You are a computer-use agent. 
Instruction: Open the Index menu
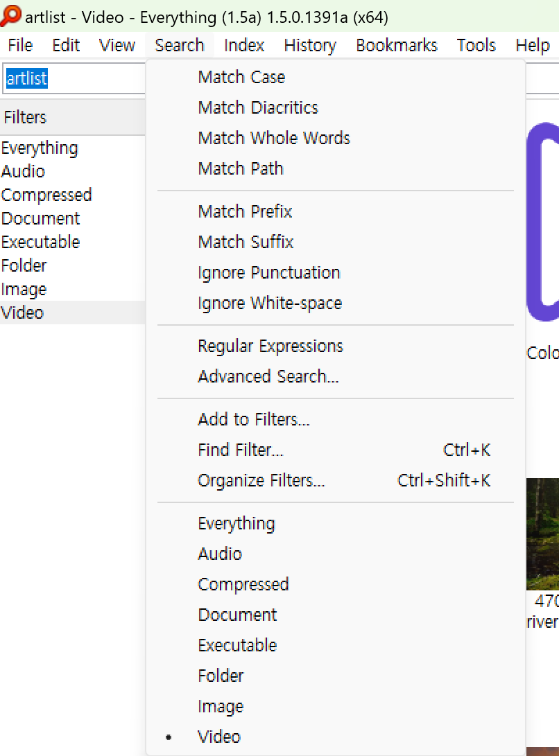243,45
